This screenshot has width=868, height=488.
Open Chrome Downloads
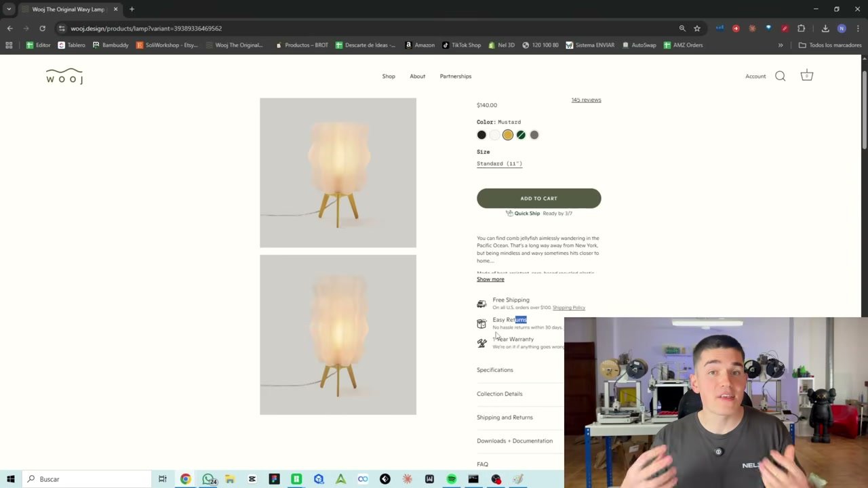[825, 28]
